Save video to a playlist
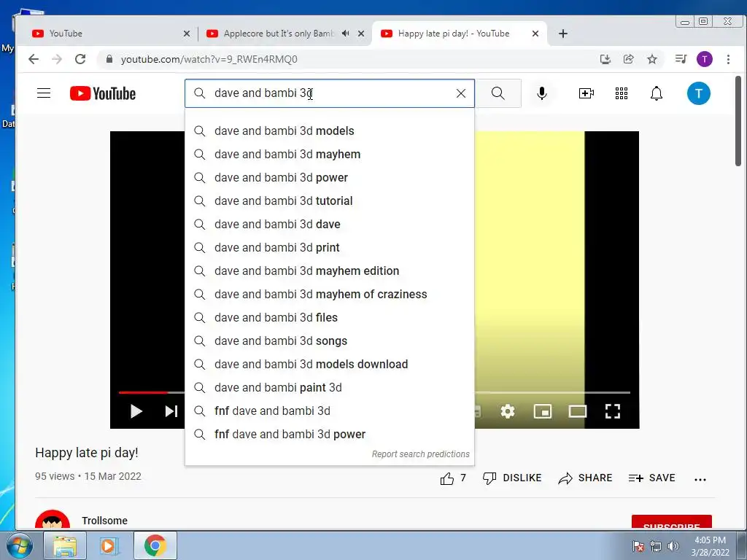Viewport: 747px width, 560px height. coord(651,478)
